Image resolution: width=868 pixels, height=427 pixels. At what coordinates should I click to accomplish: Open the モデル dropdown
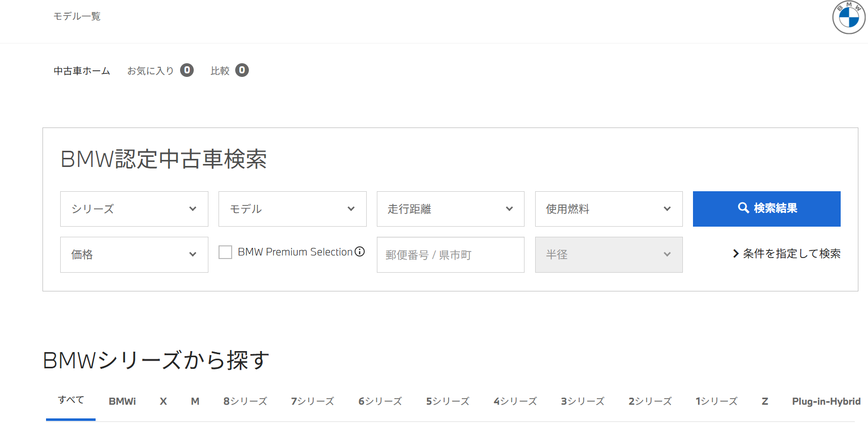(x=292, y=209)
